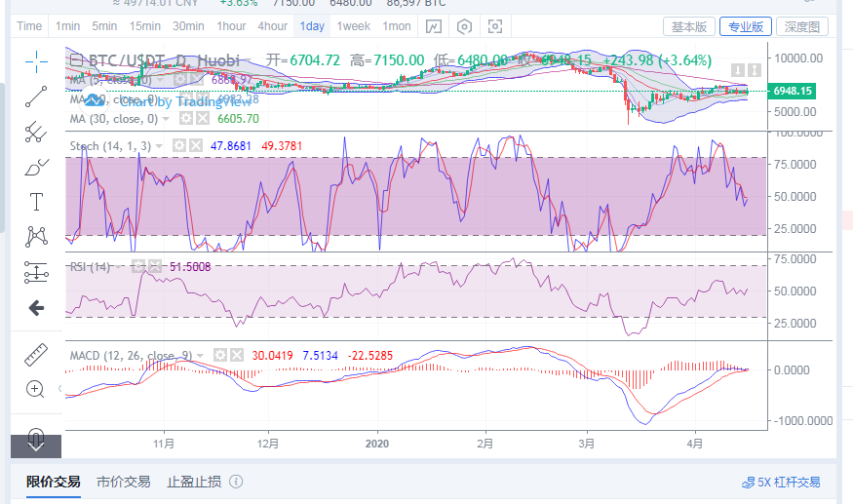
Task: Open chart settings hexagon icon
Action: [464, 26]
